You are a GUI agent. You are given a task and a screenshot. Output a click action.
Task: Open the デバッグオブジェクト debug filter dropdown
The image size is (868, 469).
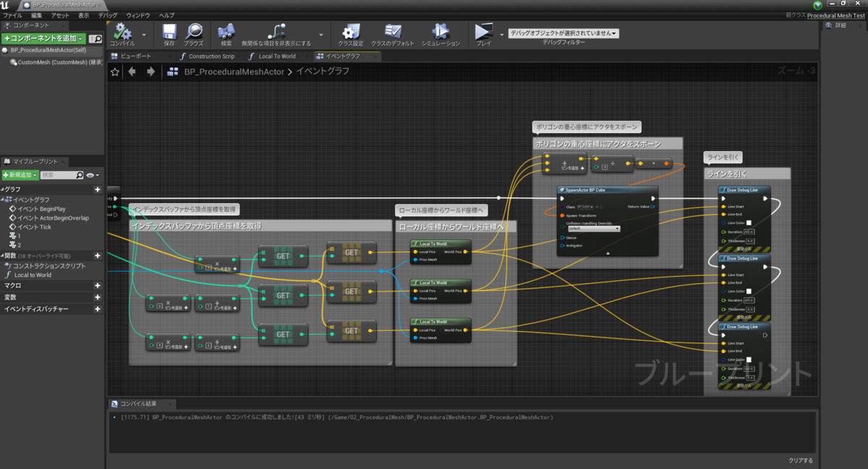click(563, 33)
